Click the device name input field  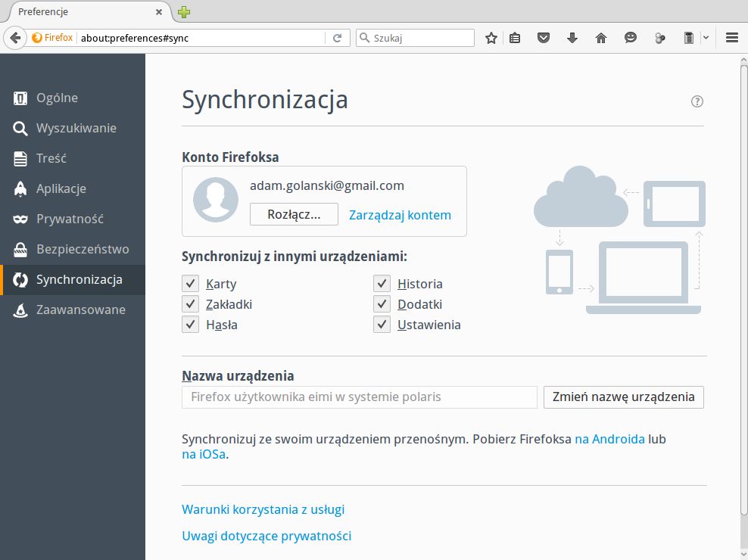pyautogui.click(x=359, y=397)
